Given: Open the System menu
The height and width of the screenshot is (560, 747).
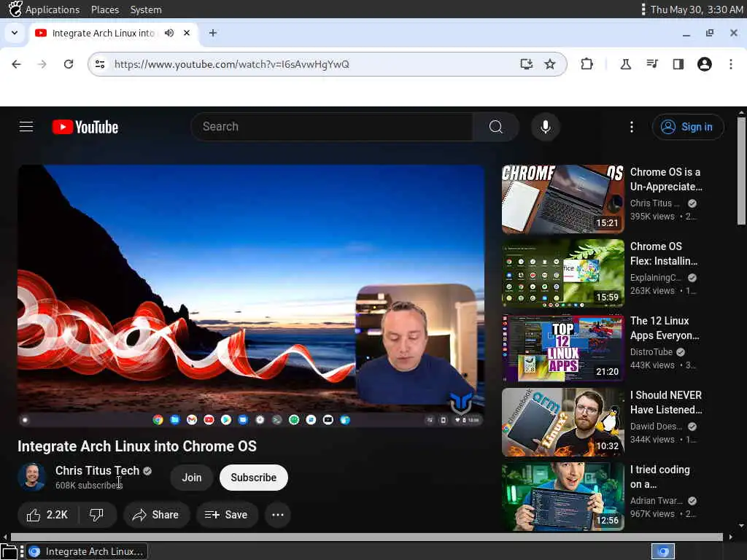Looking at the screenshot, I should tap(146, 9).
